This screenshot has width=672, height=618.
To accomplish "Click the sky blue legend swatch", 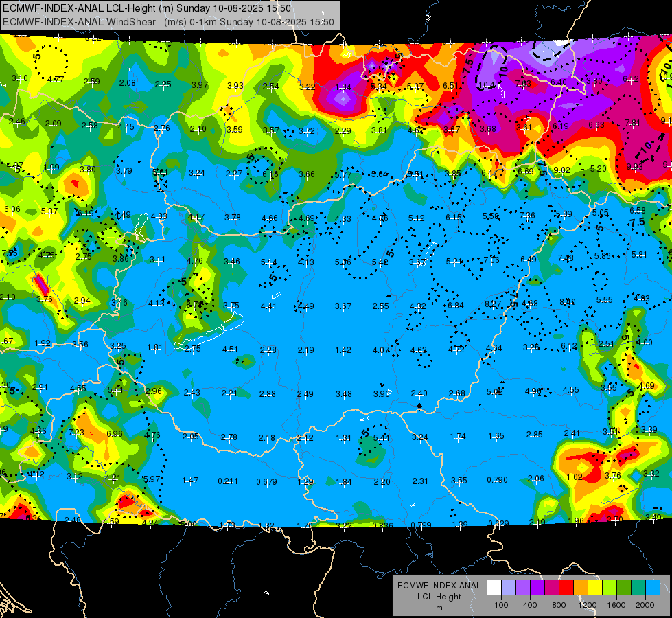I will (653, 587).
